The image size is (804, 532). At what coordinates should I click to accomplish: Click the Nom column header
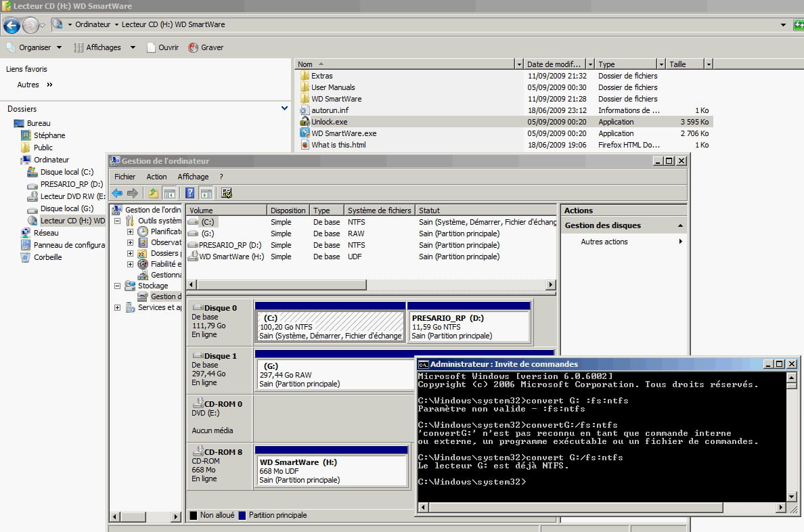pyautogui.click(x=306, y=64)
